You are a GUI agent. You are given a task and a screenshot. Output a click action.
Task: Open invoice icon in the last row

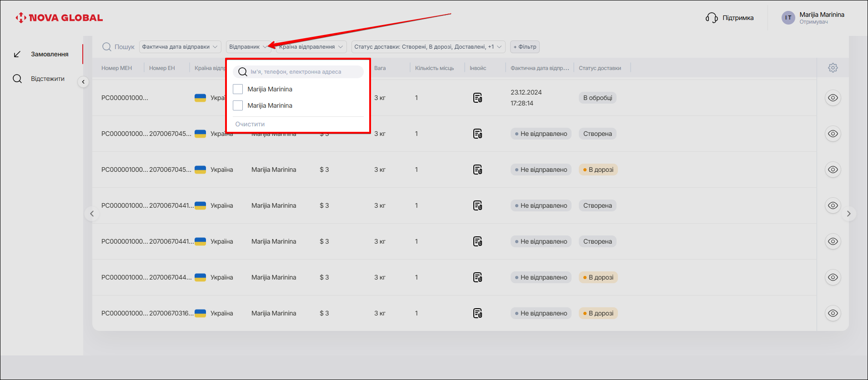(477, 313)
